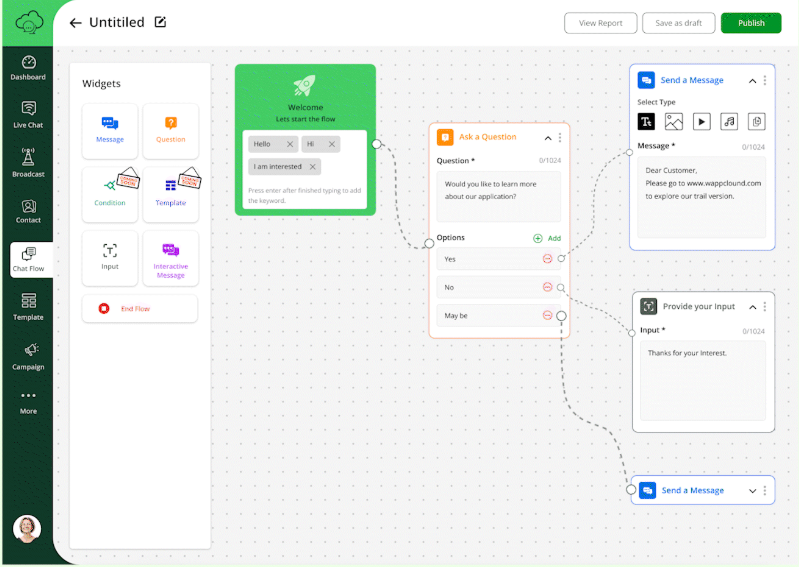The height and width of the screenshot is (567, 799).
Task: Click the May be option field
Action: (x=498, y=315)
